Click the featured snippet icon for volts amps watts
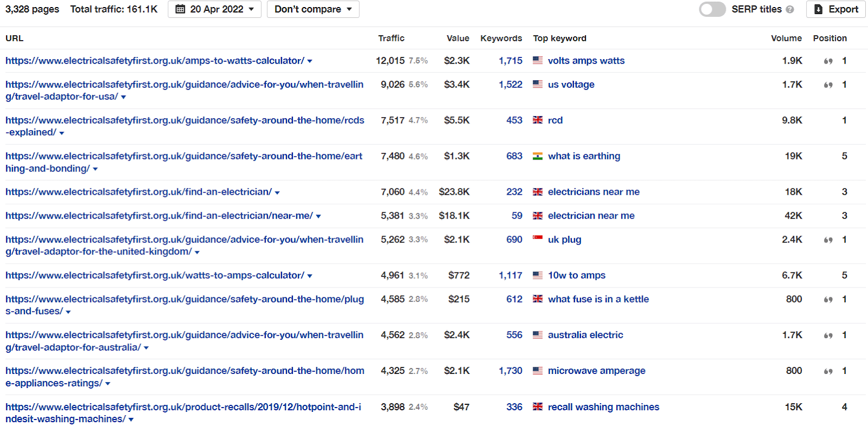 828,61
